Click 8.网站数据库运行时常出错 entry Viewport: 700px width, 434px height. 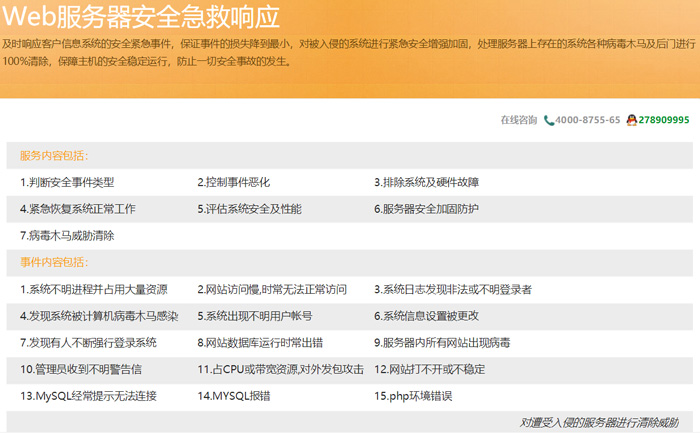click(x=259, y=343)
